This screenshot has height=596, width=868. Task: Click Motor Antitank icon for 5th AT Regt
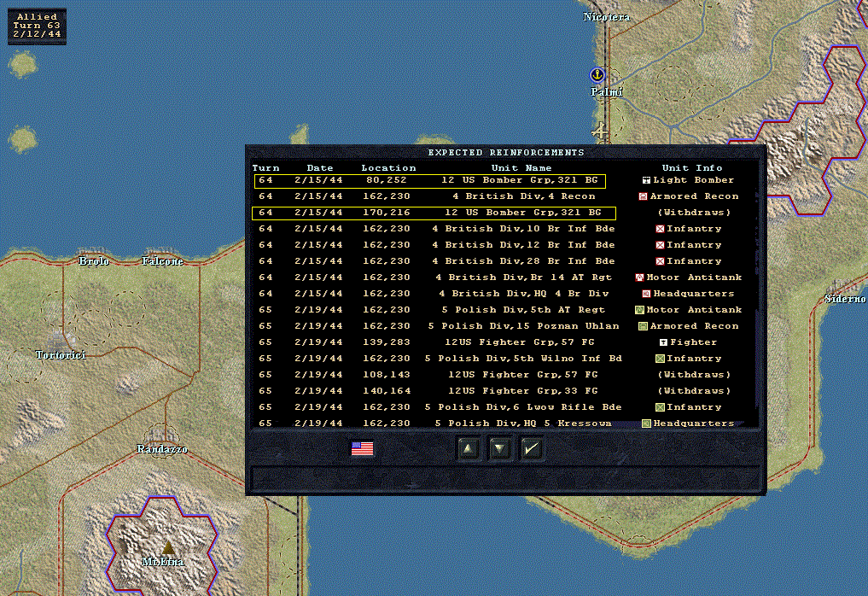point(639,310)
